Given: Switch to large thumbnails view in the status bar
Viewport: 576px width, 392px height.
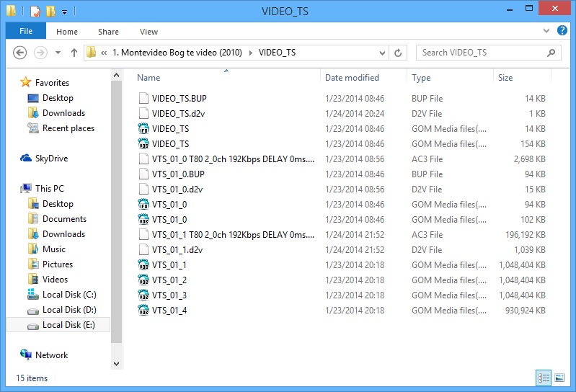Looking at the screenshot, I should click(559, 378).
